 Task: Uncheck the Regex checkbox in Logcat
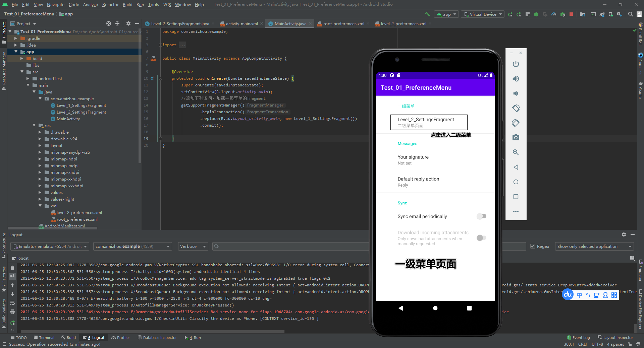click(533, 246)
